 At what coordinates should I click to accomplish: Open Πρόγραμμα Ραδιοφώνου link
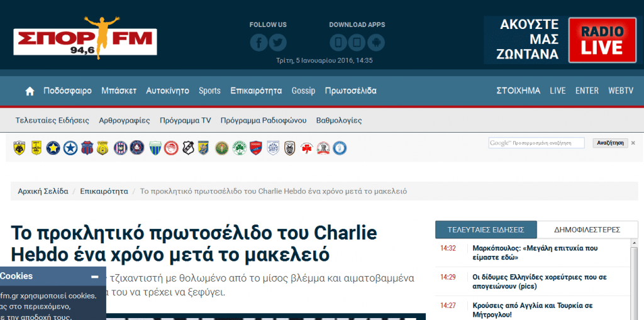[x=264, y=121]
